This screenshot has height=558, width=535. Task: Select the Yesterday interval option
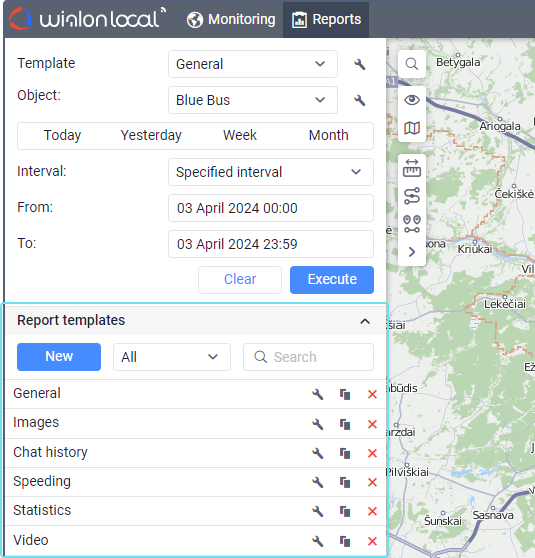[151, 135]
